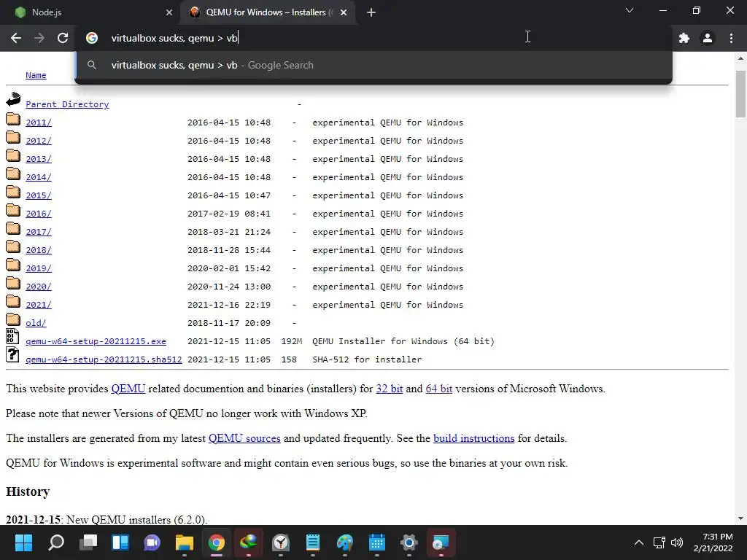Click the forward navigation arrow
The image size is (747, 560).
(x=39, y=38)
